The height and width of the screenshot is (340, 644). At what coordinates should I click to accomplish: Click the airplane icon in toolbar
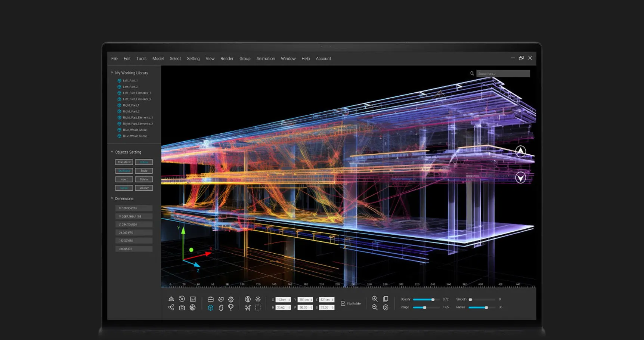pos(248,307)
